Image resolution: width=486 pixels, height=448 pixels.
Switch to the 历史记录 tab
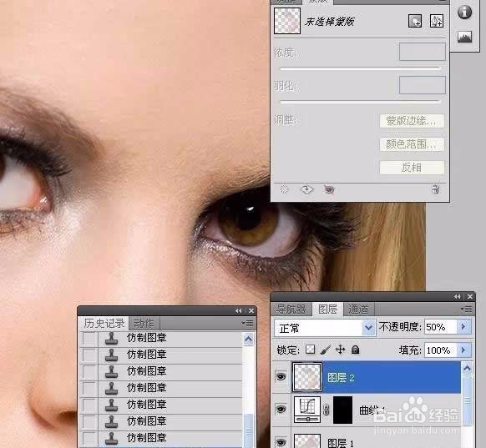104,323
